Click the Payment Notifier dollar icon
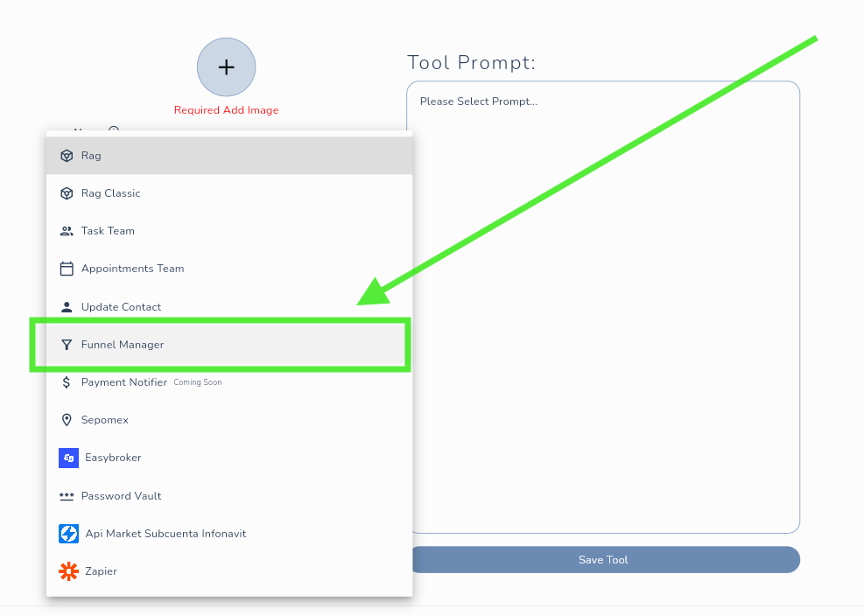Viewport: 864px width, 616px height. pos(67,382)
